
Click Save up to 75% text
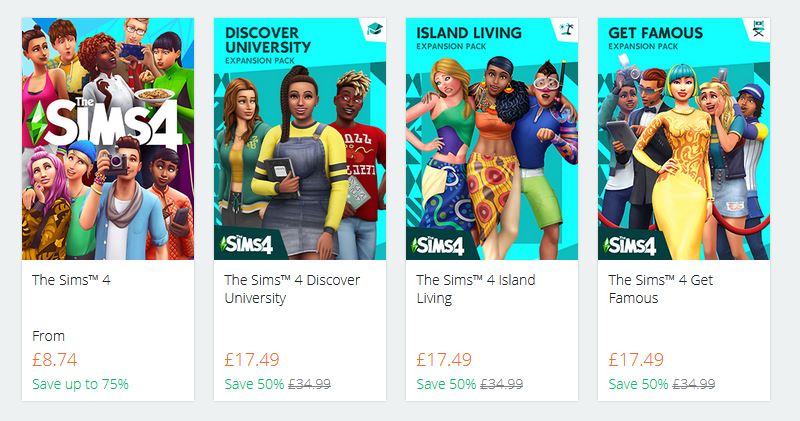coord(80,384)
